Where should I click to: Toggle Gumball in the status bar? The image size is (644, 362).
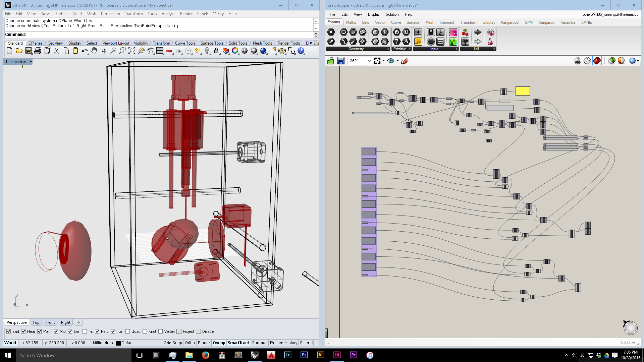coord(259,343)
